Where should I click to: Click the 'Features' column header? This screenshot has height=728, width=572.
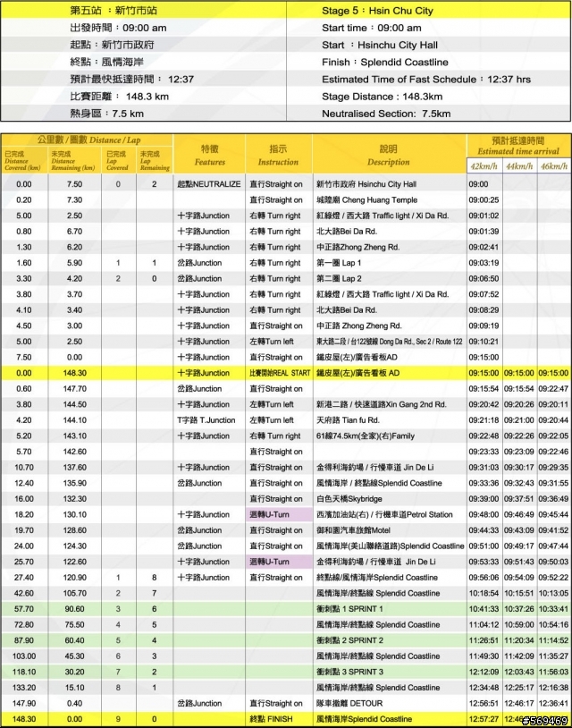[x=210, y=162]
